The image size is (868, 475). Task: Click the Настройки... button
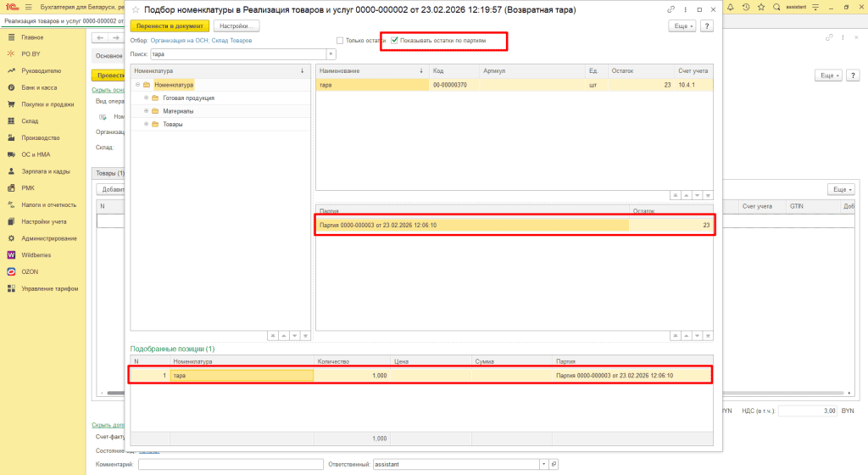[236, 26]
